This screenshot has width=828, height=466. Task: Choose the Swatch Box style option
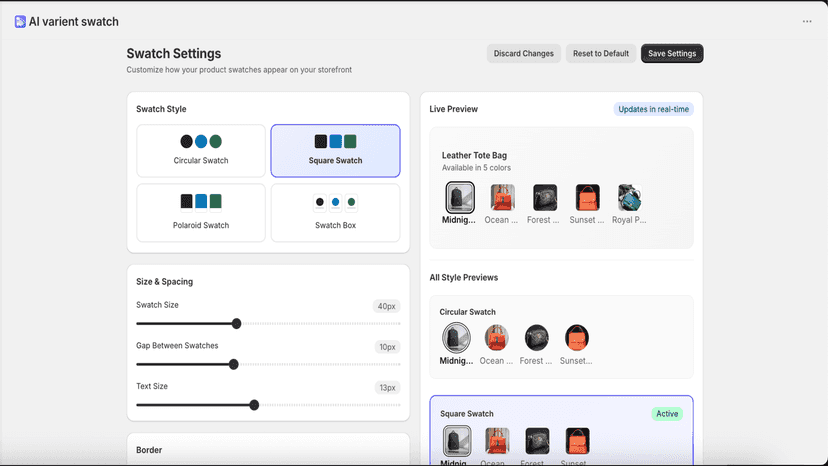tap(335, 212)
